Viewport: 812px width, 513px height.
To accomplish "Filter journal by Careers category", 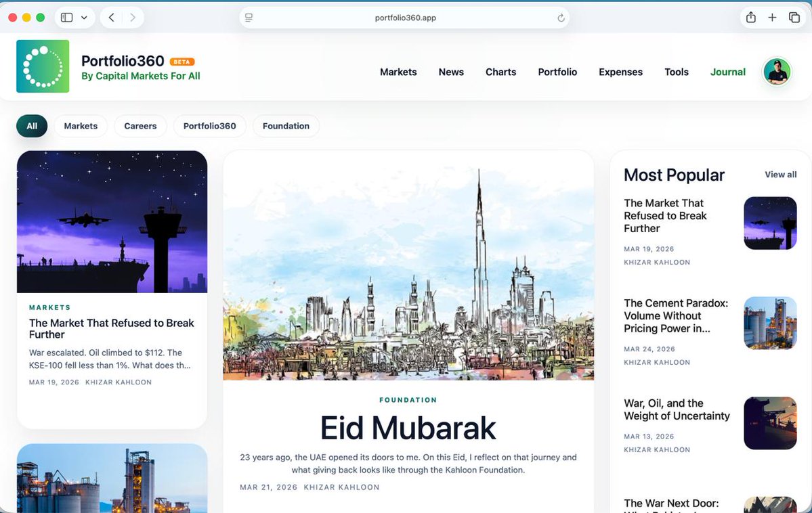I will [140, 126].
